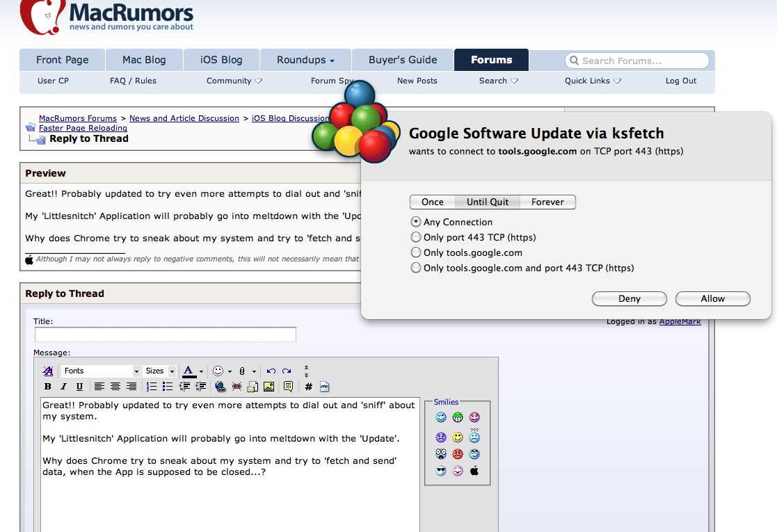Insert the confused ??? smiley

click(x=474, y=437)
